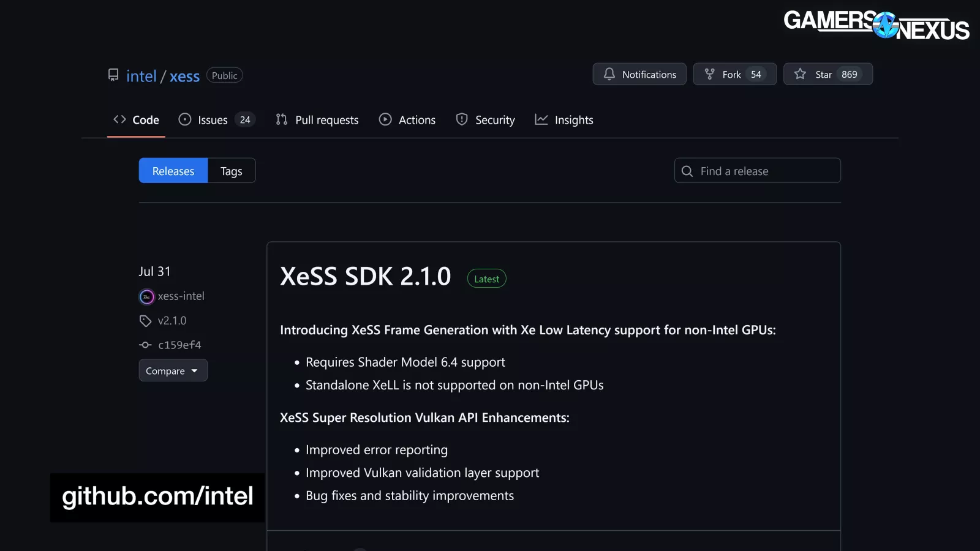View the Security tab
Screen dimensions: 980x551
(486, 120)
